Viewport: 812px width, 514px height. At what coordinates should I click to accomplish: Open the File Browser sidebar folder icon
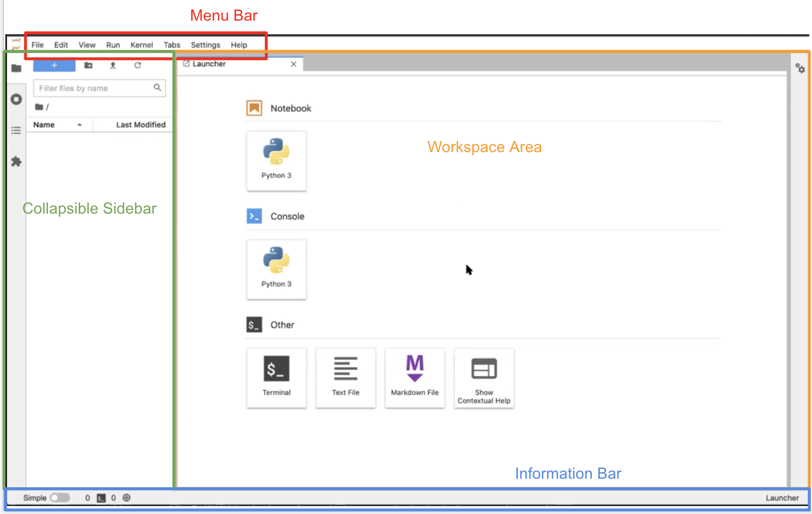click(16, 68)
